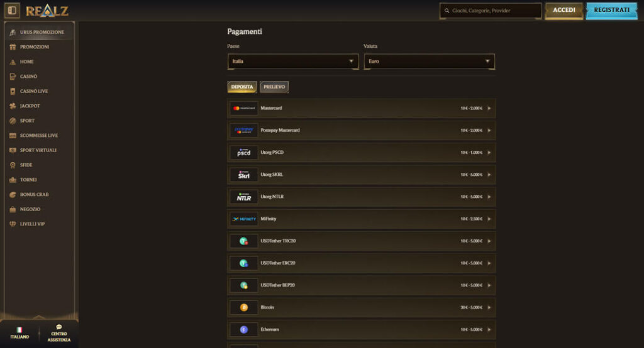Click in the games search field
This screenshot has height=348, width=644.
tap(491, 11)
